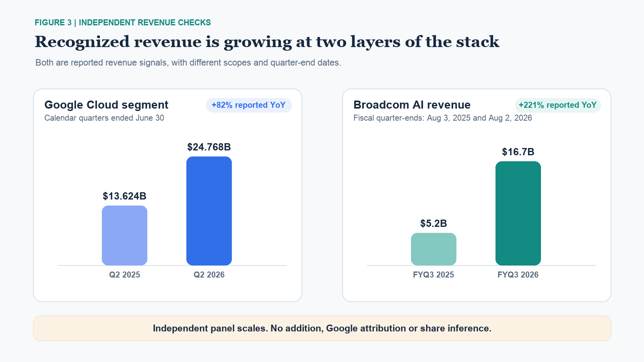This screenshot has height=362, width=644.
Task: Click the 'FIGURE 3 | INDEPENDENT REVENUE CHECKS' header
Action: [123, 23]
